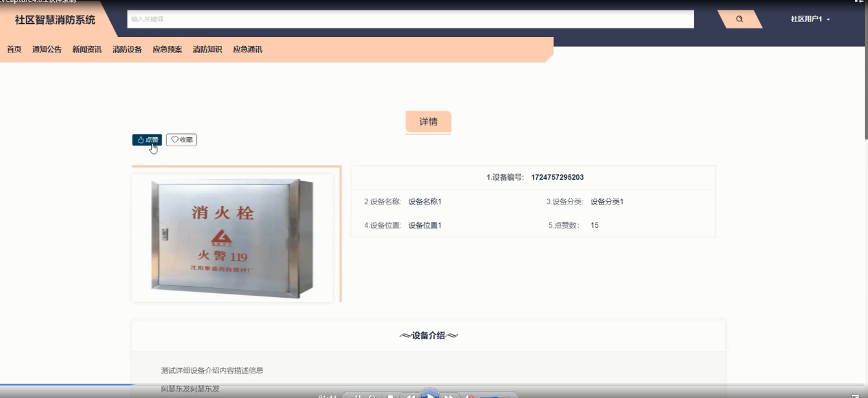Open the 通知公告 menu item

click(47, 49)
